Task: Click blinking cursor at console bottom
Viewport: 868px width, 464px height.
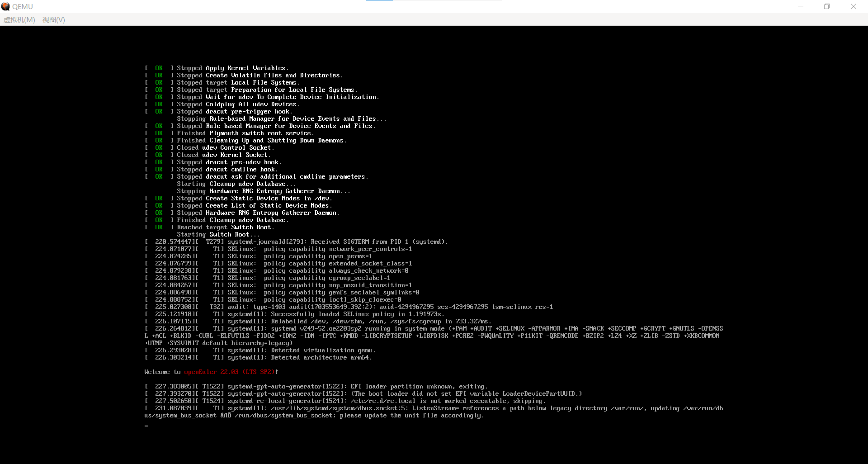Action: [146, 426]
